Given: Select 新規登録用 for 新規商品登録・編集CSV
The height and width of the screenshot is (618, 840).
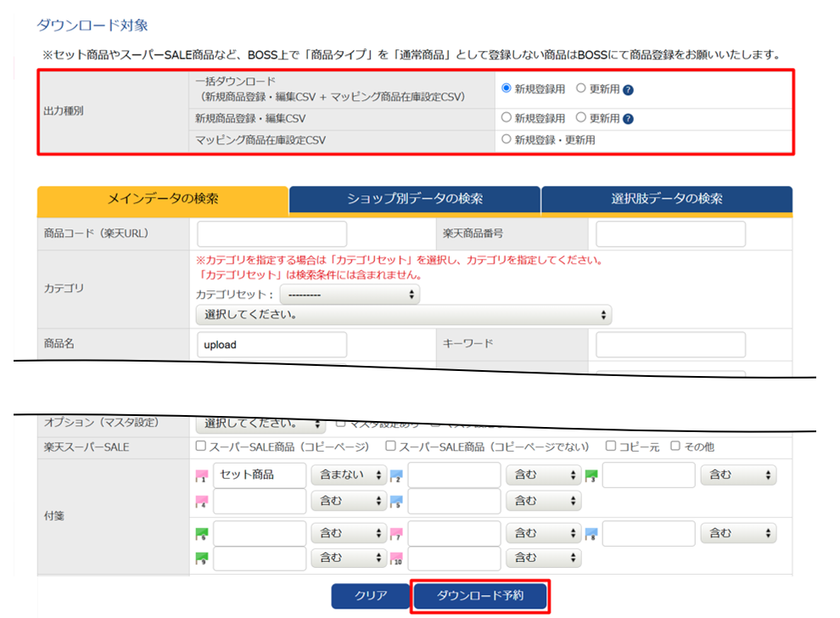Looking at the screenshot, I should (x=507, y=117).
